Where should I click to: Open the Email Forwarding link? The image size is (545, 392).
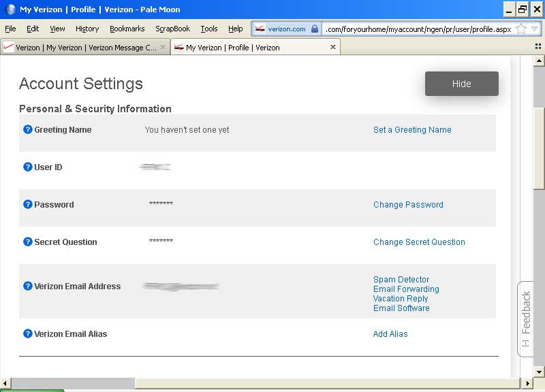click(406, 289)
